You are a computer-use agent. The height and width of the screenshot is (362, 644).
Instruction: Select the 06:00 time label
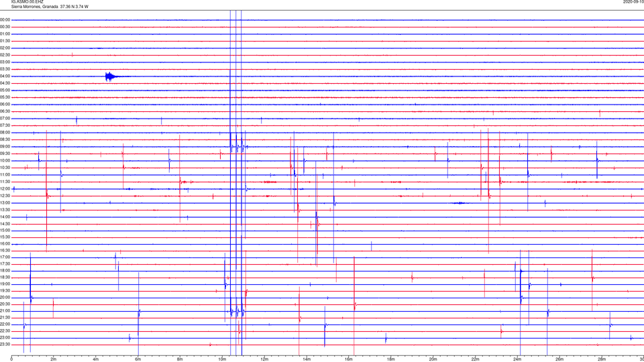(x=5, y=105)
